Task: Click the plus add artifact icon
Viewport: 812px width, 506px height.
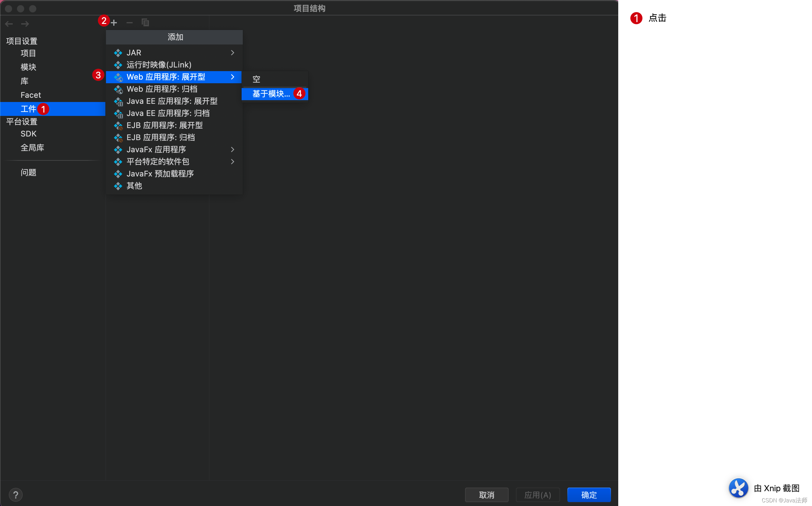Action: click(x=114, y=23)
